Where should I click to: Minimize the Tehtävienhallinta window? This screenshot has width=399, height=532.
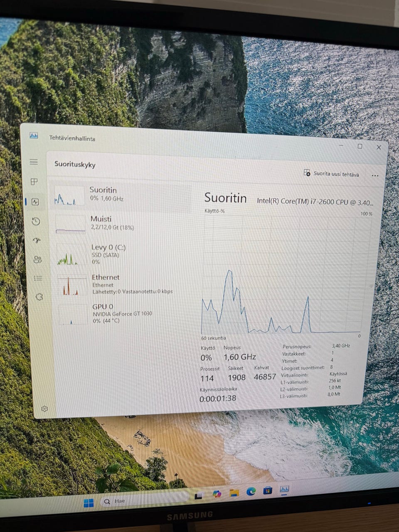pos(341,145)
